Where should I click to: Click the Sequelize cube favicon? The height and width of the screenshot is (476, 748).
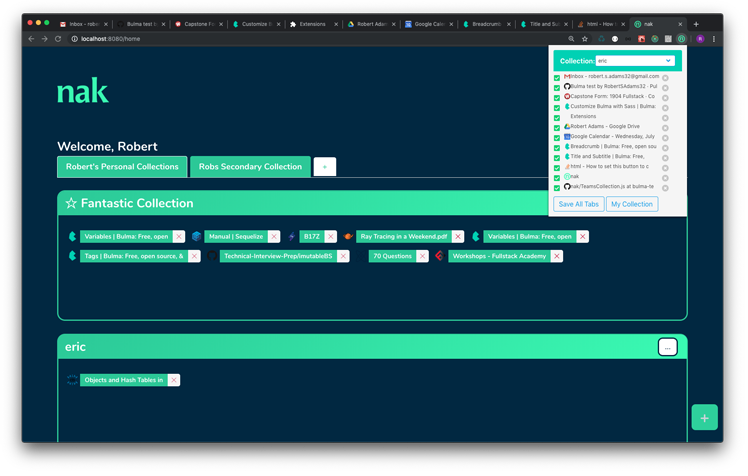click(196, 237)
